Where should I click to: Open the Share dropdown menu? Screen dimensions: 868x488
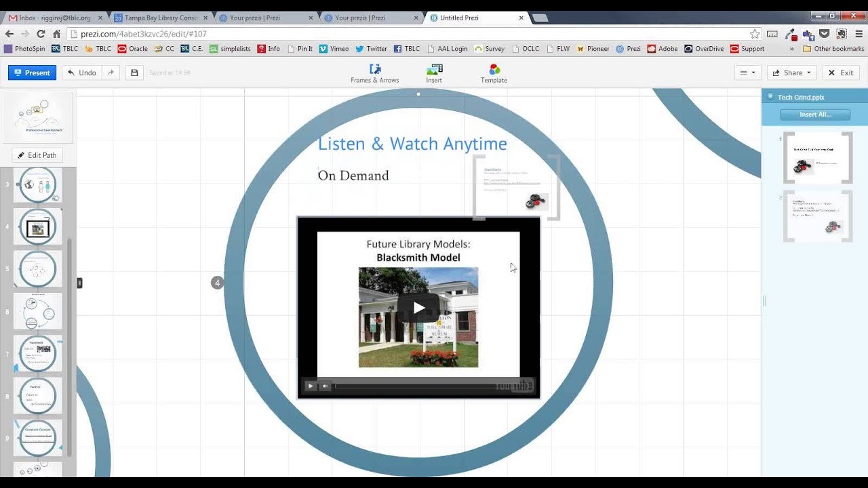tap(791, 72)
